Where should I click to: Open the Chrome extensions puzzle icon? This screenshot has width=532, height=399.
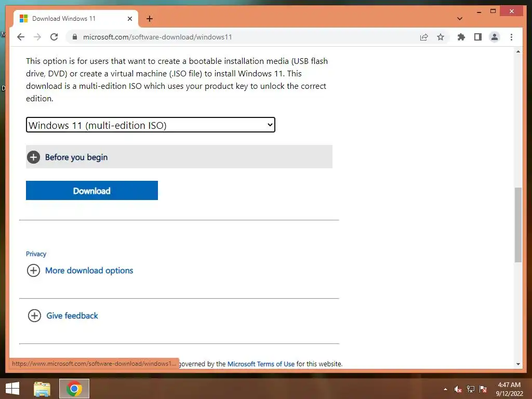[x=461, y=37]
